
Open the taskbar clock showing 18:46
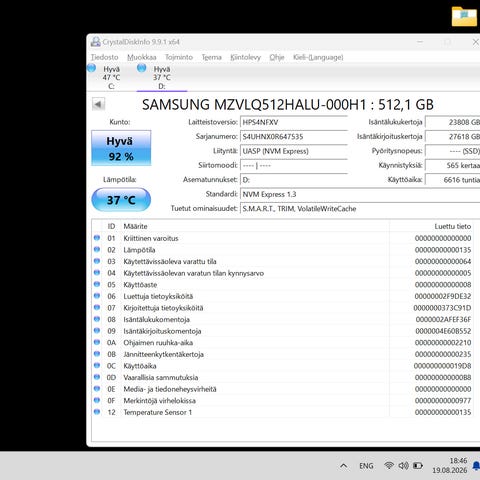[x=450, y=465]
